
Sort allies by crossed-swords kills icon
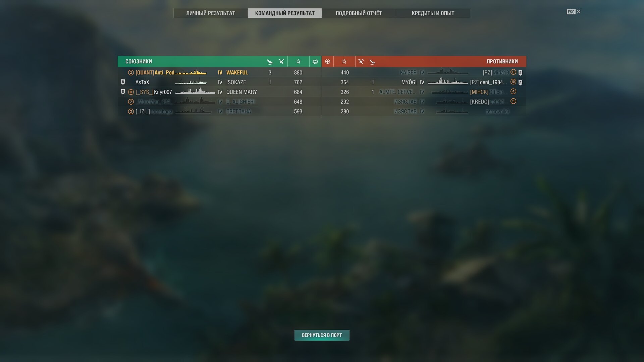(281, 62)
